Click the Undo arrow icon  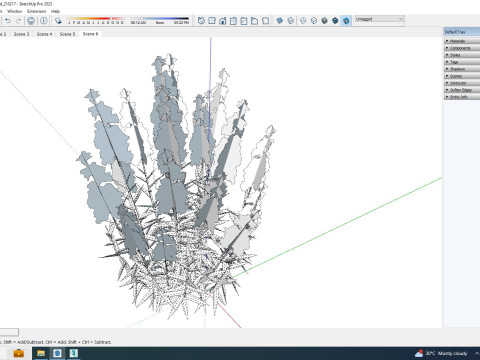[8, 21]
